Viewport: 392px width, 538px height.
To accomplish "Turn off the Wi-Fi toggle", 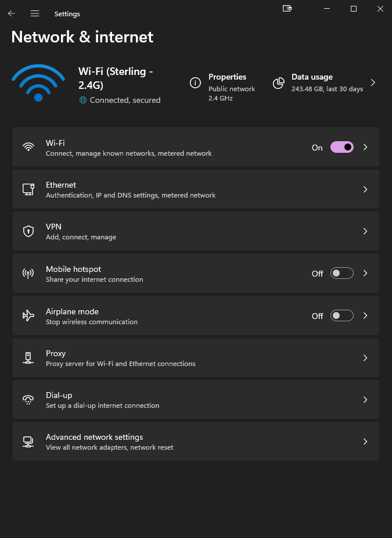I will 341,148.
